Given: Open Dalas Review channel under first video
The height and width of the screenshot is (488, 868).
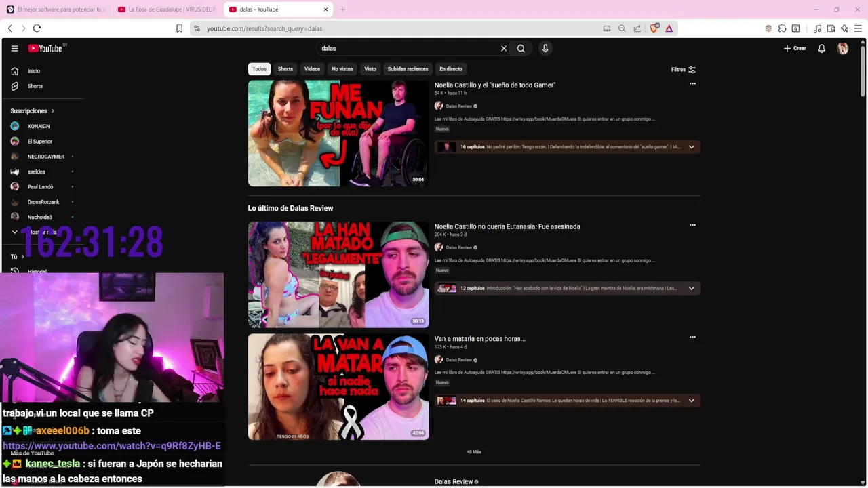Looking at the screenshot, I should pyautogui.click(x=459, y=106).
